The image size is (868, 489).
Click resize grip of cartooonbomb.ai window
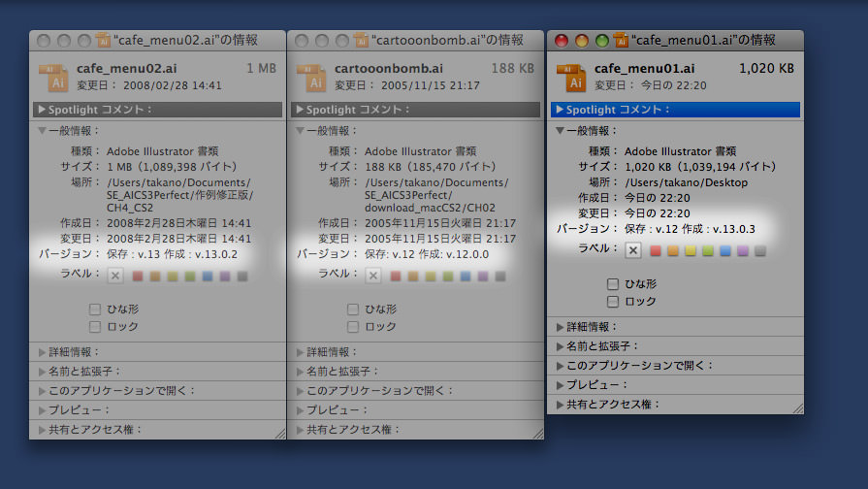click(x=538, y=434)
